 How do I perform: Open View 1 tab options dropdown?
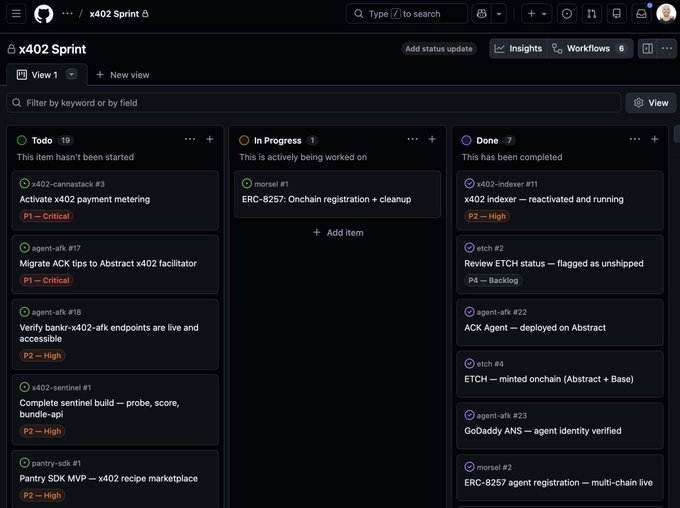coord(72,74)
